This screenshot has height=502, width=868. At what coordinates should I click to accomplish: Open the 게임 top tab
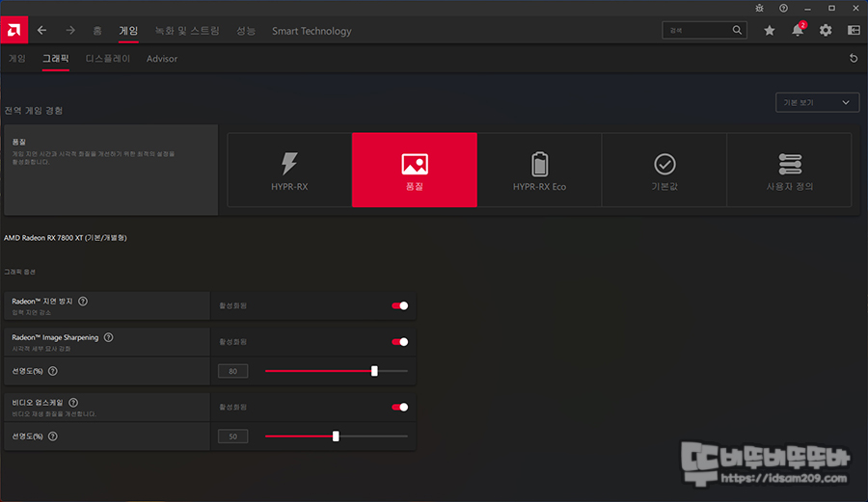click(x=128, y=31)
